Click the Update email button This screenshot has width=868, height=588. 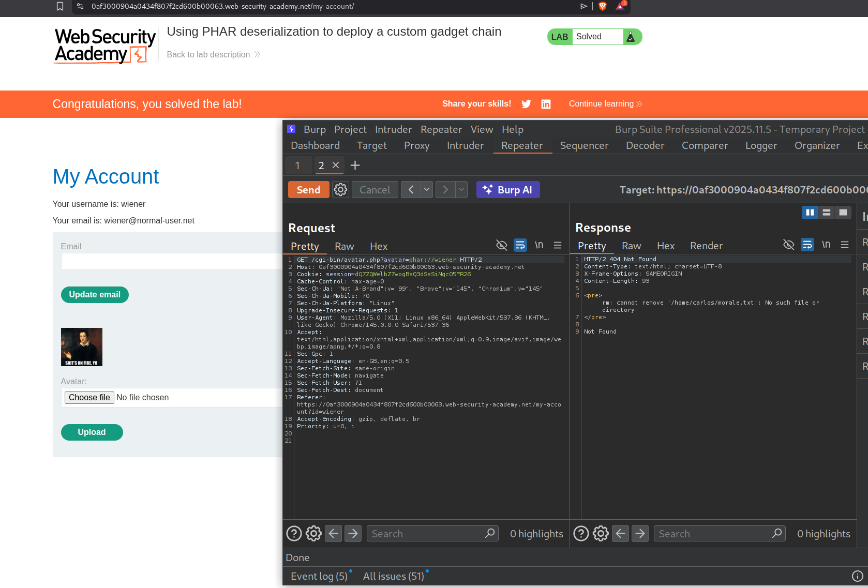95,295
